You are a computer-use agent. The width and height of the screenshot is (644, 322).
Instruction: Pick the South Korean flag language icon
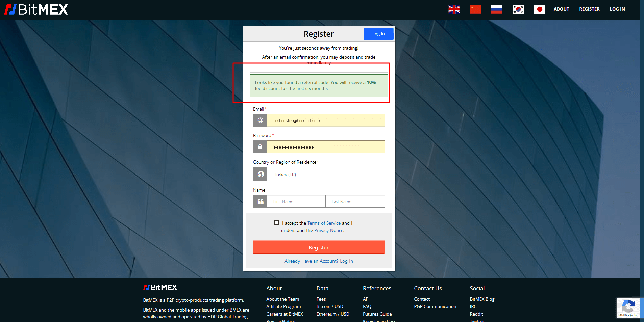coord(518,9)
